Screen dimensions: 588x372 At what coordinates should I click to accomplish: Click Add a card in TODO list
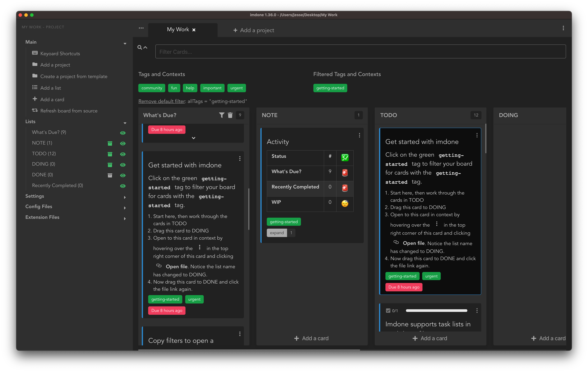(x=430, y=338)
